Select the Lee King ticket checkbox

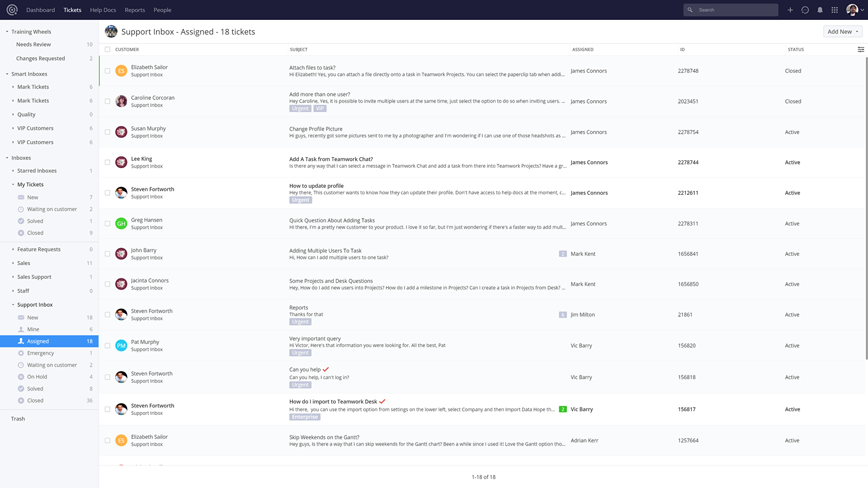click(108, 162)
